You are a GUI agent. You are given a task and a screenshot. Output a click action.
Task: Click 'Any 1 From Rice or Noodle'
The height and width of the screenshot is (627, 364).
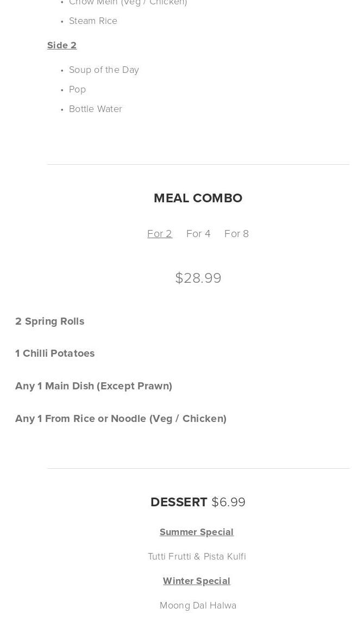pyautogui.click(x=121, y=419)
